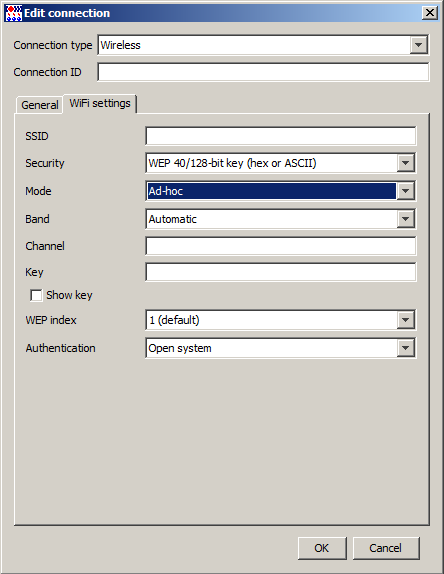
Task: Select the WiFi settings tab
Action: tap(100, 104)
